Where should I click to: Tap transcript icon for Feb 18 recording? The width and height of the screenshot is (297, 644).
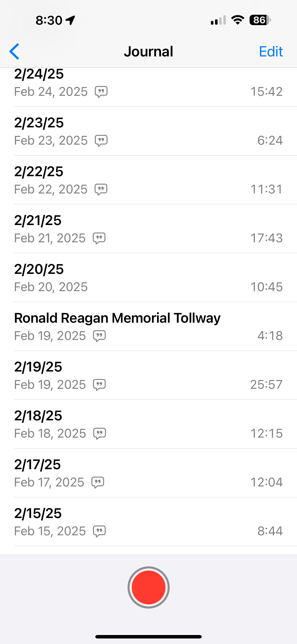coord(99,433)
